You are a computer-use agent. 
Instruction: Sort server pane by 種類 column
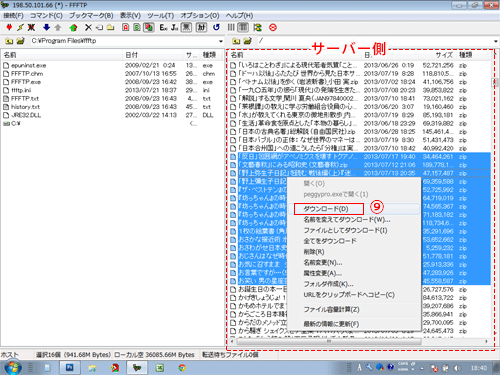tap(474, 55)
